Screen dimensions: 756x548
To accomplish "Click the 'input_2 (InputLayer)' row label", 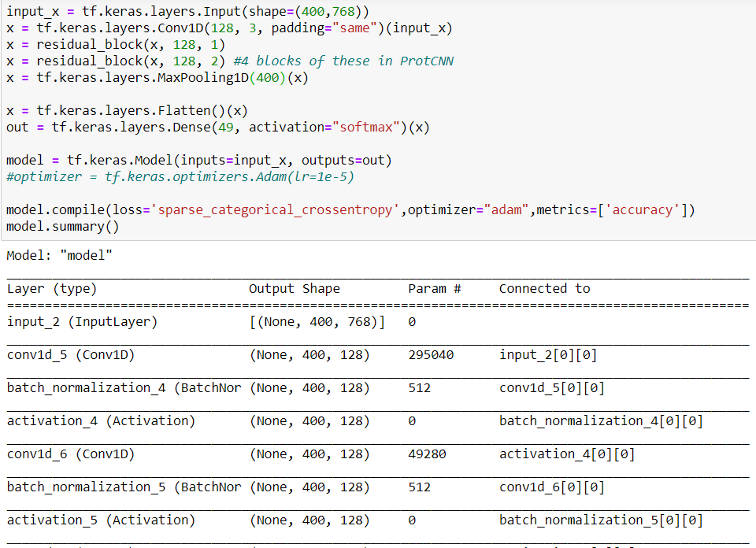I will coord(83,322).
